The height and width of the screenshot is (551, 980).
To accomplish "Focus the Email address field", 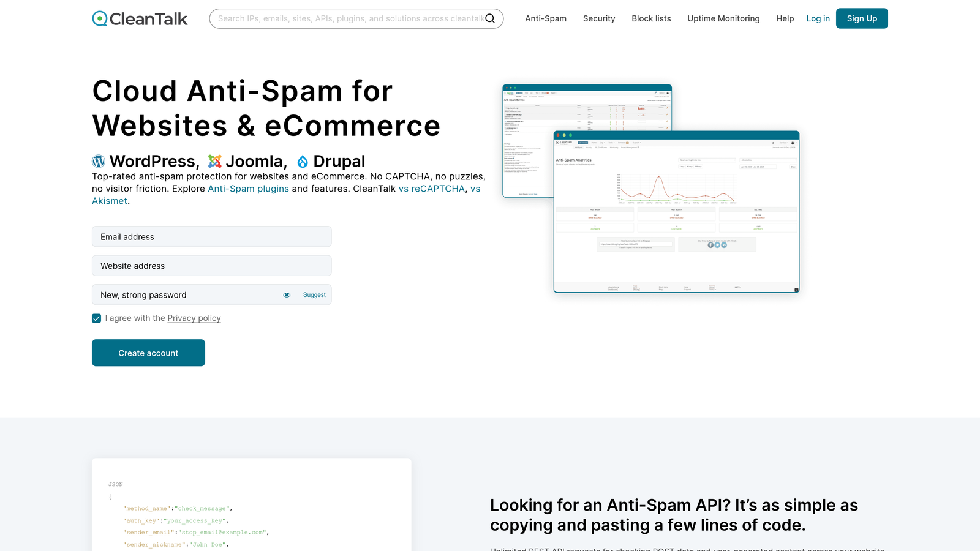I will tap(212, 237).
